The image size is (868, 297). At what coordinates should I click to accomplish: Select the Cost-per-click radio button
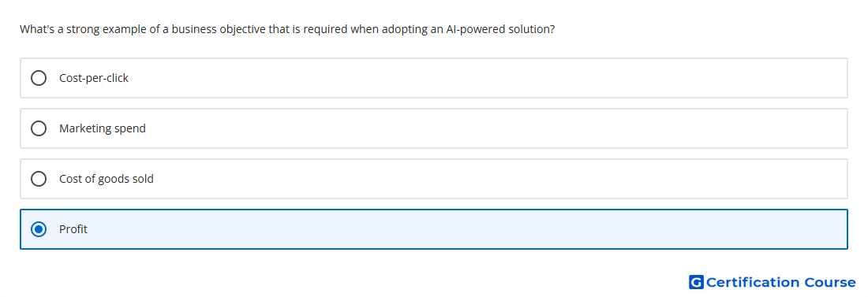pos(39,78)
